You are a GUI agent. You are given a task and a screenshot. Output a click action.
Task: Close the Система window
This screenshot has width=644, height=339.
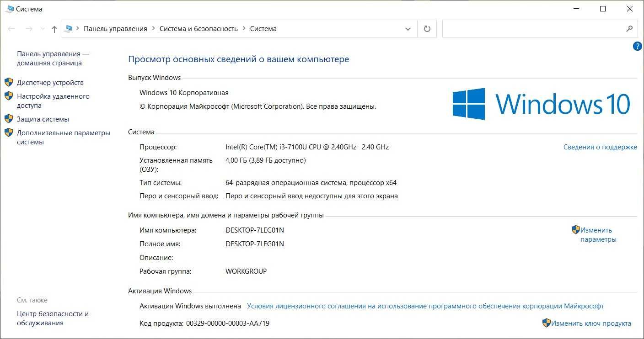click(630, 9)
